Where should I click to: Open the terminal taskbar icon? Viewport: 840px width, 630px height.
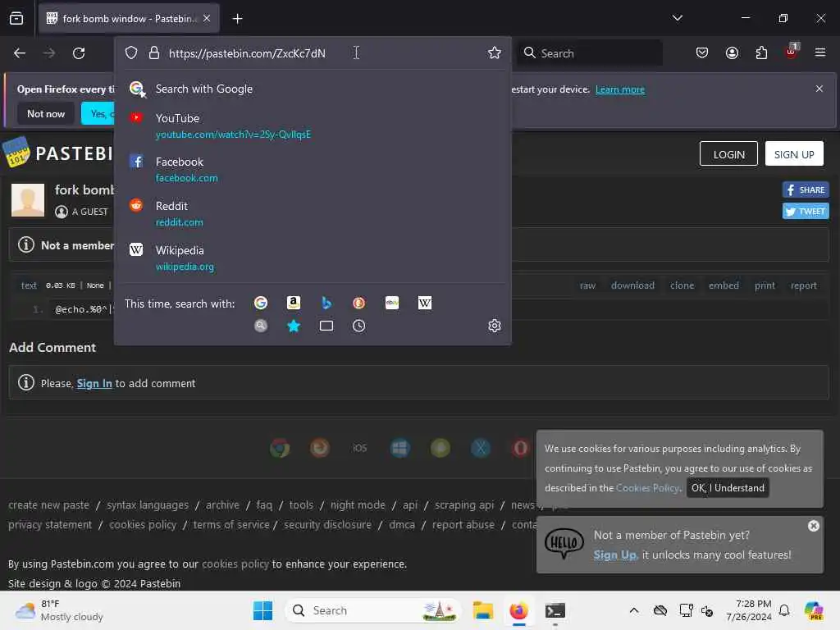click(x=555, y=610)
